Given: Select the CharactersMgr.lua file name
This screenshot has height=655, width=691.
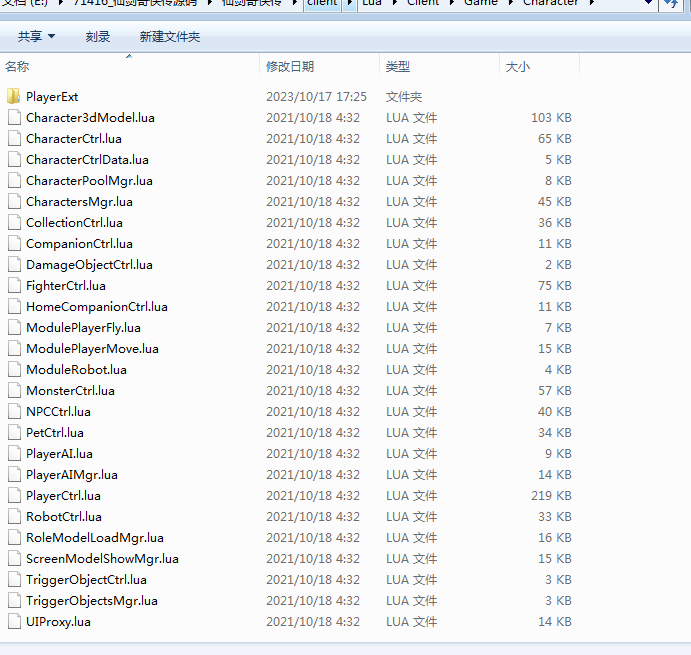Looking at the screenshot, I should 79,202.
